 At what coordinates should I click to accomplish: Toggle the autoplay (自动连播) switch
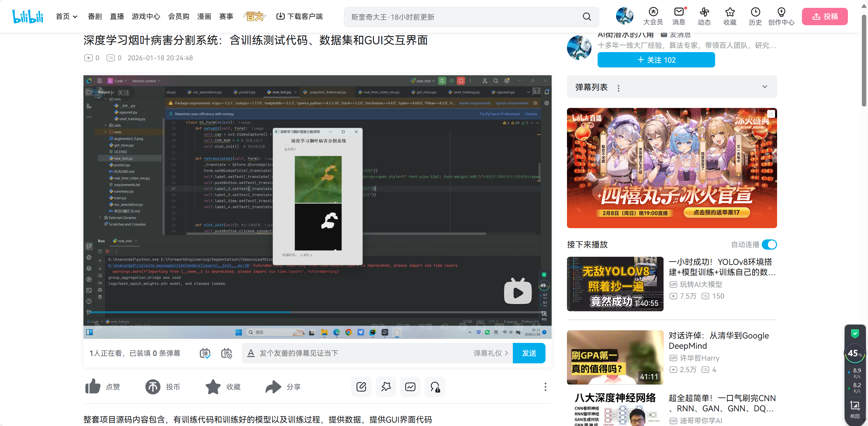click(x=769, y=244)
